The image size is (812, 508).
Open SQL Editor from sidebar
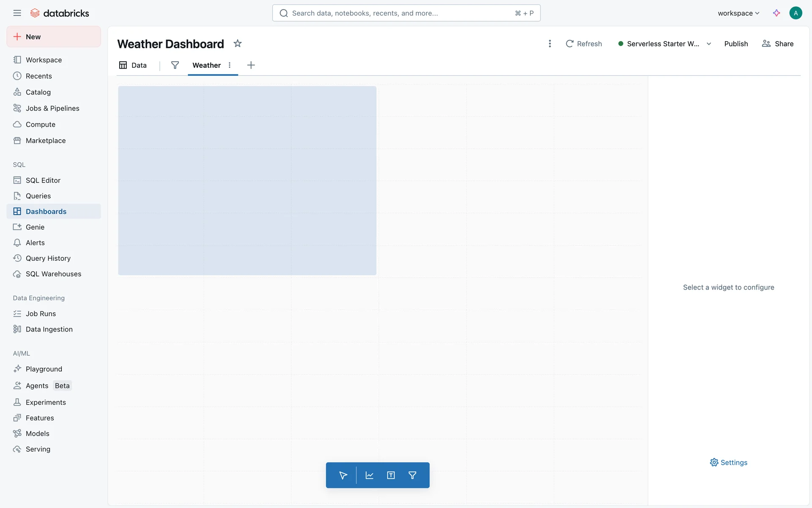[x=43, y=180]
